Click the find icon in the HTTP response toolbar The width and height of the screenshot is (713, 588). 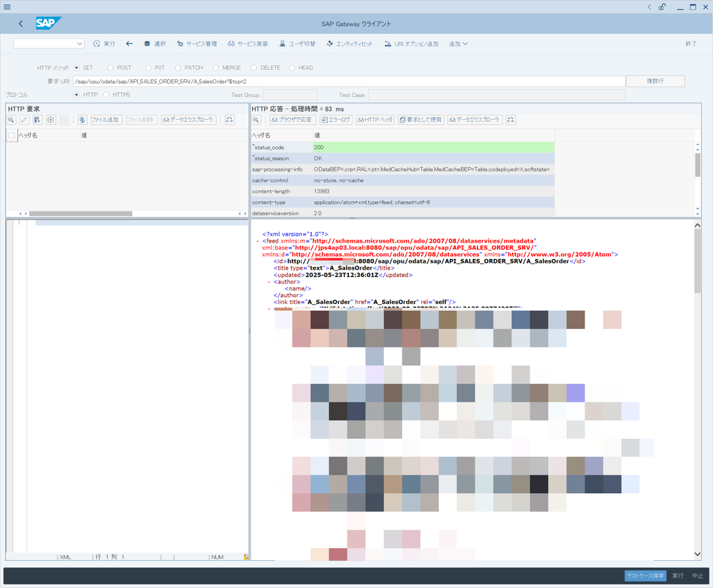[x=256, y=120]
